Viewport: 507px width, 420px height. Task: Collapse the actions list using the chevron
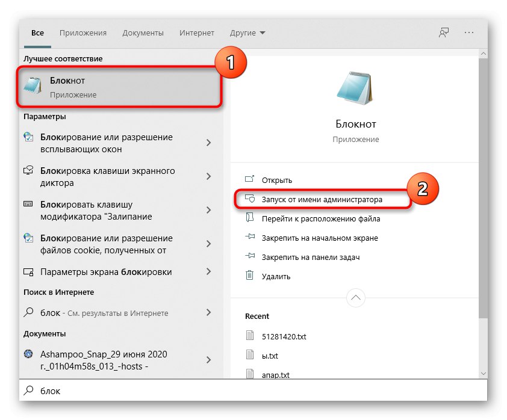point(356,297)
